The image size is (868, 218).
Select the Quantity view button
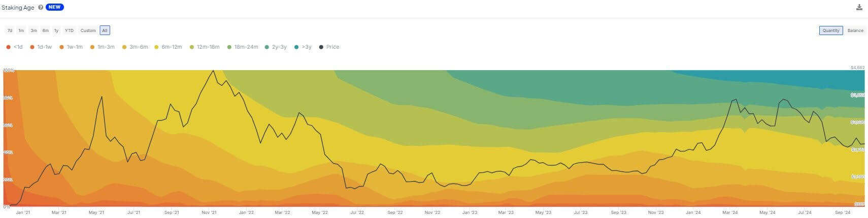[831, 30]
